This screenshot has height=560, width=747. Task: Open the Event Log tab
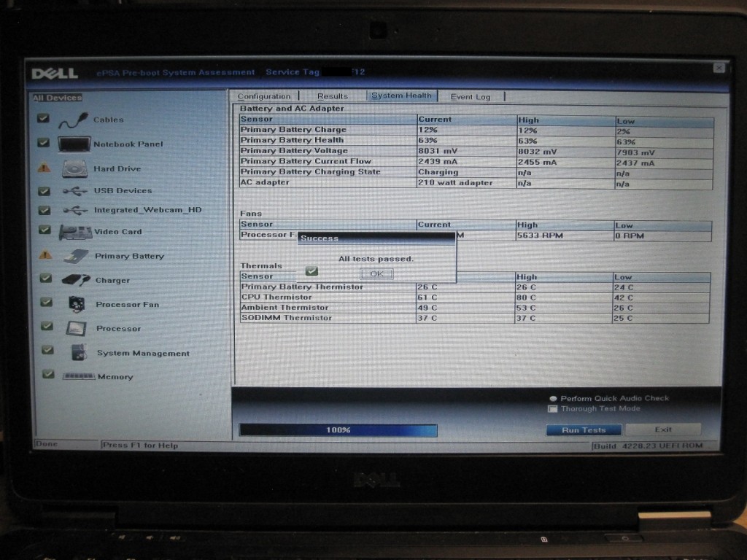471,97
